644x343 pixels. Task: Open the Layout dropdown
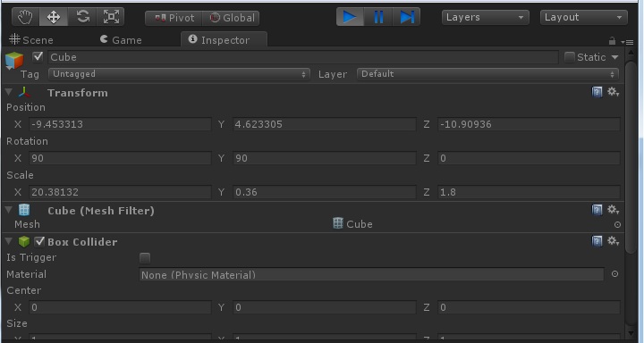pos(583,17)
